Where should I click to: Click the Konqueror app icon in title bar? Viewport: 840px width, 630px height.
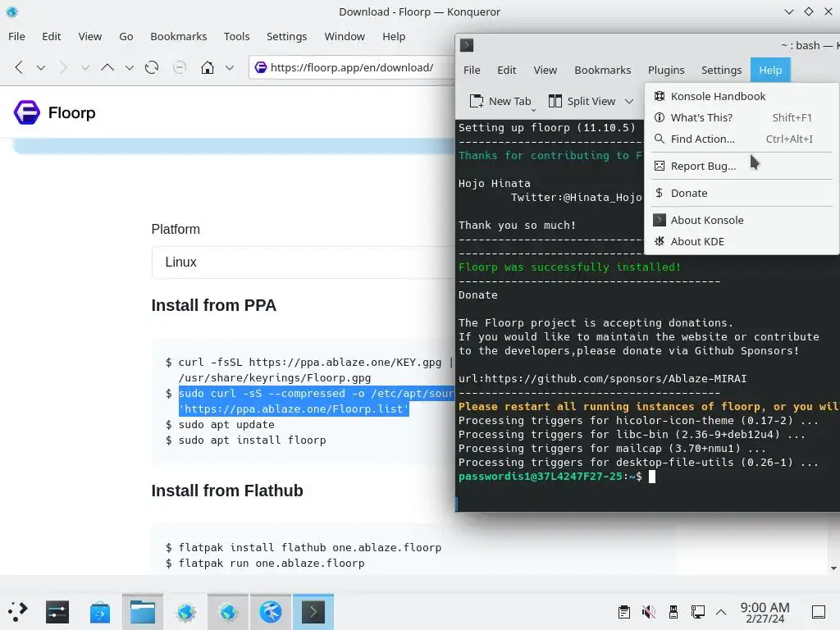coord(11,11)
